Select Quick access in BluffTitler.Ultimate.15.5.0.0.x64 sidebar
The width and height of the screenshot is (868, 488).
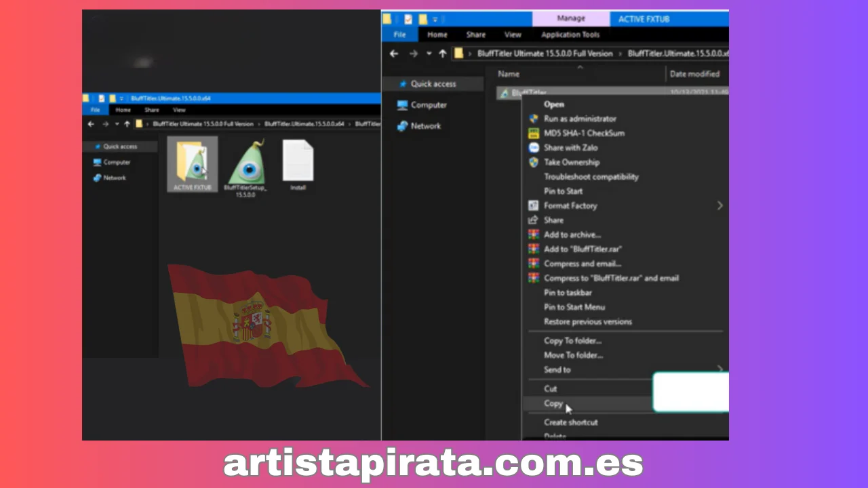pos(120,146)
